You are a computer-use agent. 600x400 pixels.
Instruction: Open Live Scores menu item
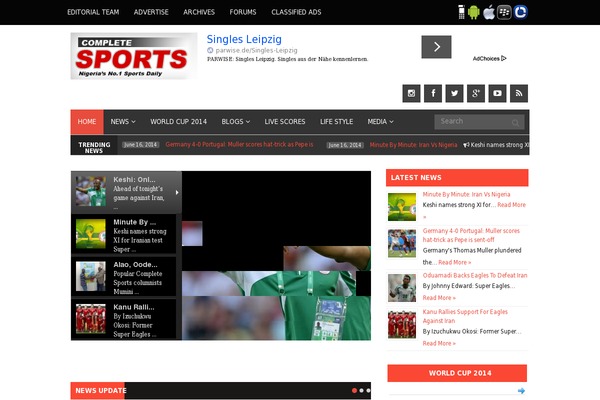pos(285,122)
